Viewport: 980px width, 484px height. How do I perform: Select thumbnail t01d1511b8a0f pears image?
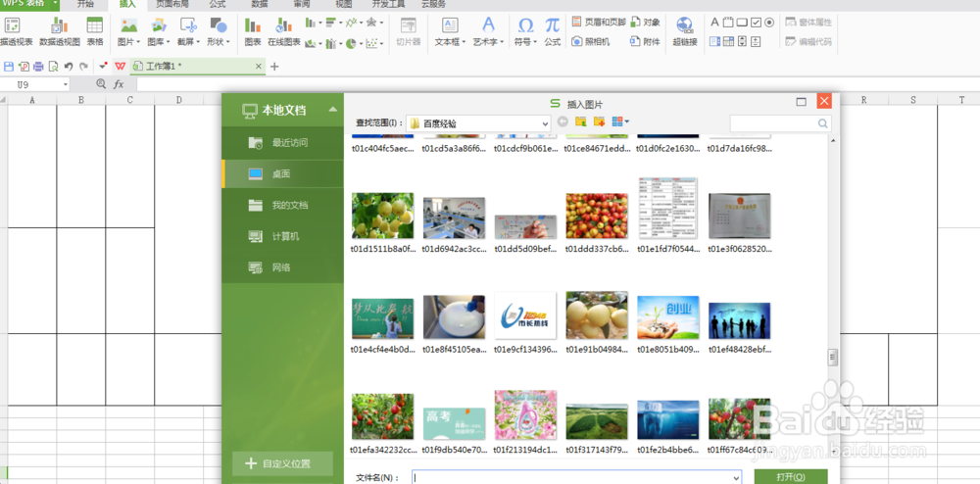click(382, 216)
